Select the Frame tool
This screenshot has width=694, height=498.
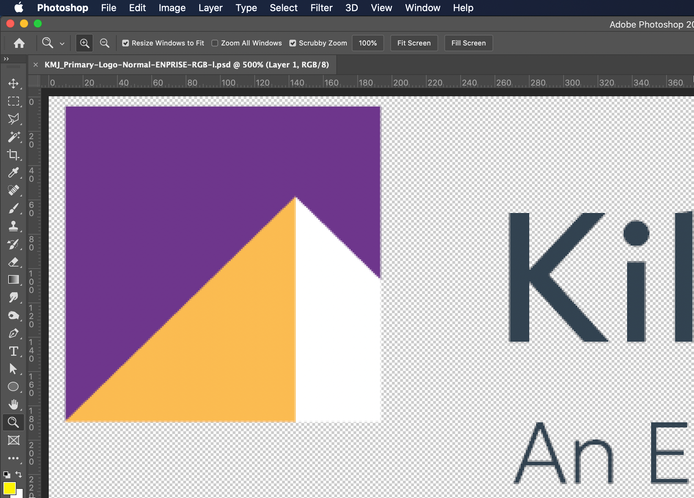[13, 440]
